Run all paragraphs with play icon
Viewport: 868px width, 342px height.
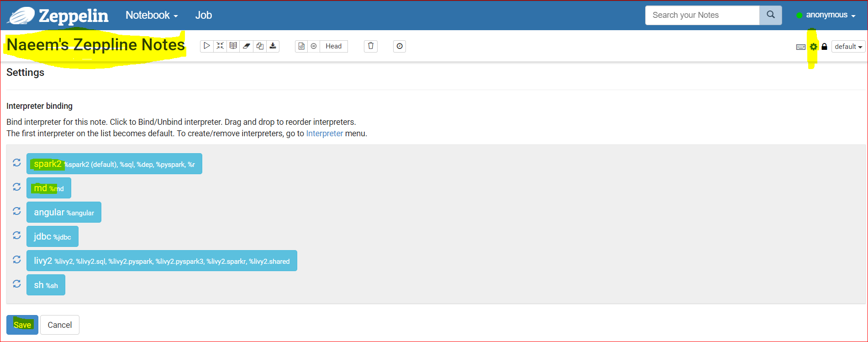pyautogui.click(x=207, y=46)
